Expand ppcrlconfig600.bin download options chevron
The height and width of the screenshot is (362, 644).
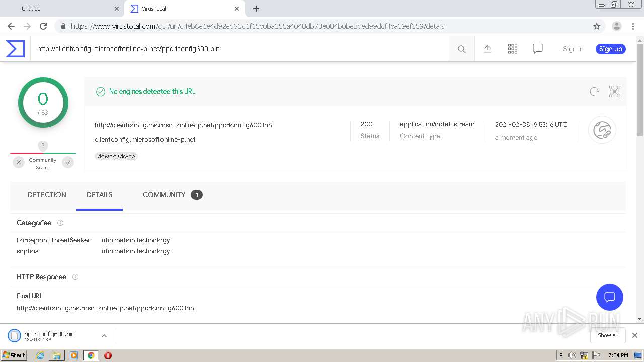tap(104, 336)
